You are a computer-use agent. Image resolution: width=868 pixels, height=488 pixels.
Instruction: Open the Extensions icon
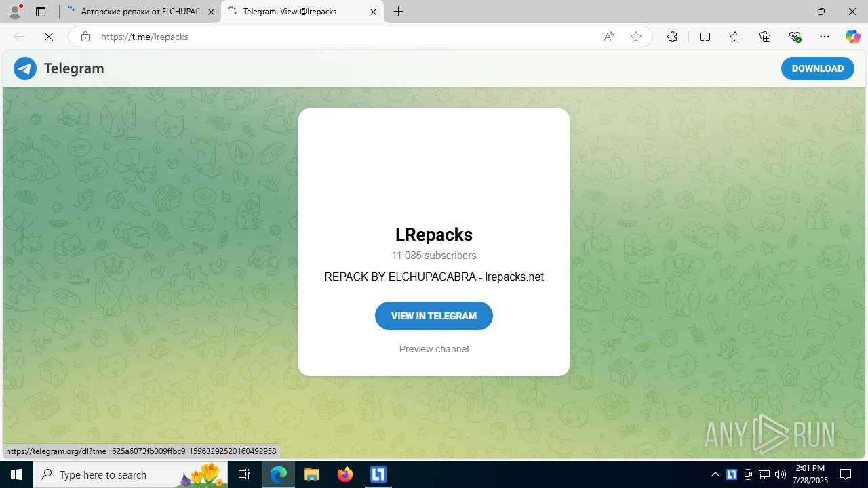coord(672,37)
